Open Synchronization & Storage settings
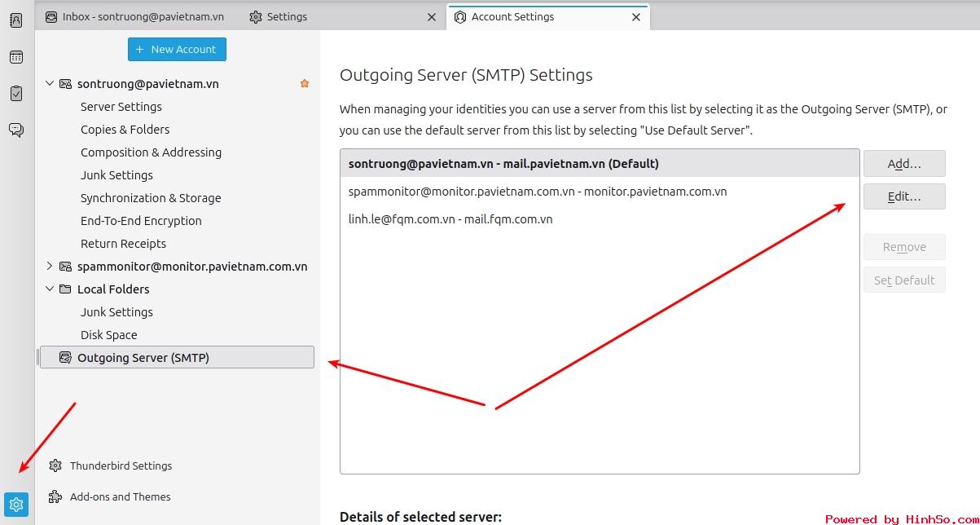The height and width of the screenshot is (525, 980). 151,198
